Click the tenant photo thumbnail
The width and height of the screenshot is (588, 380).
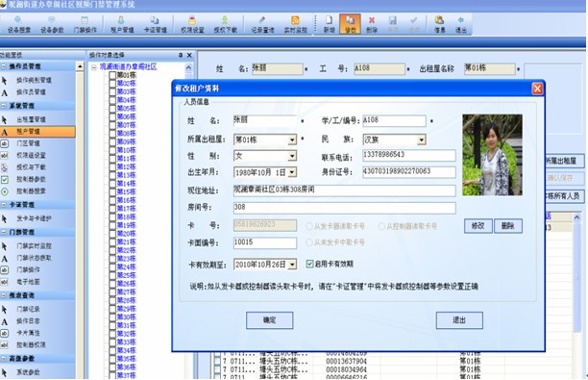(x=492, y=155)
